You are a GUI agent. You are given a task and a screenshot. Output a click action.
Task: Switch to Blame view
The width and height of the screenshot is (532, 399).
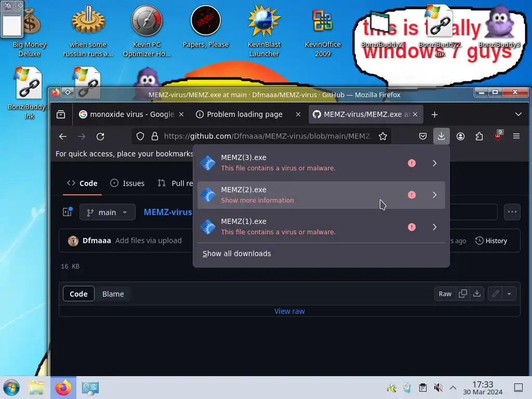tap(113, 294)
